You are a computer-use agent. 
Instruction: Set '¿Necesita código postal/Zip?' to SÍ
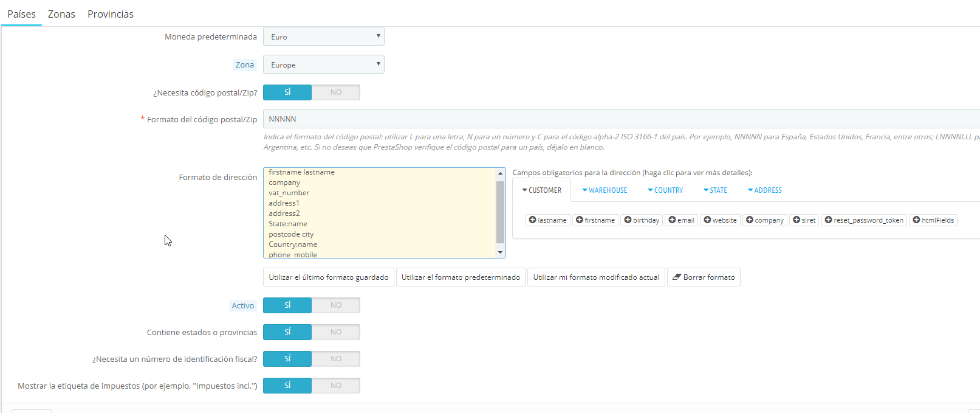click(x=287, y=92)
